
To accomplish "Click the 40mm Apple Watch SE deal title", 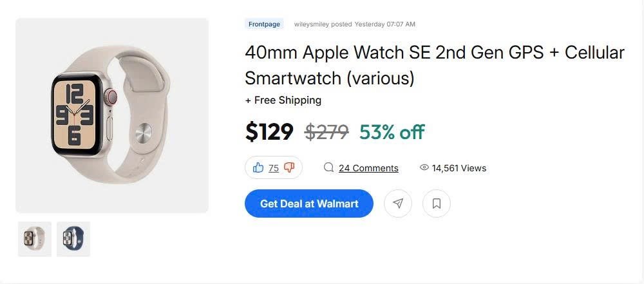I will (434, 65).
